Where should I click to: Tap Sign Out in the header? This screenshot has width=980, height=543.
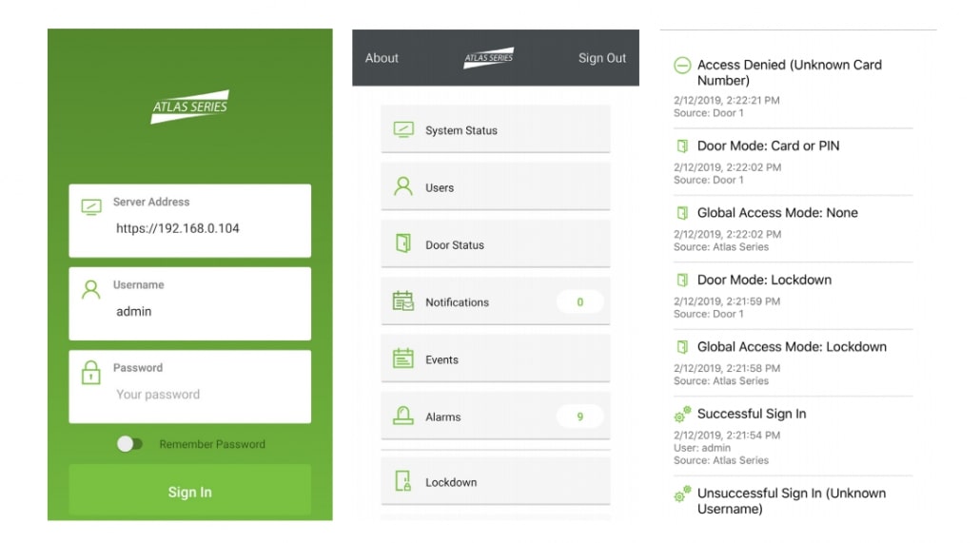point(601,58)
